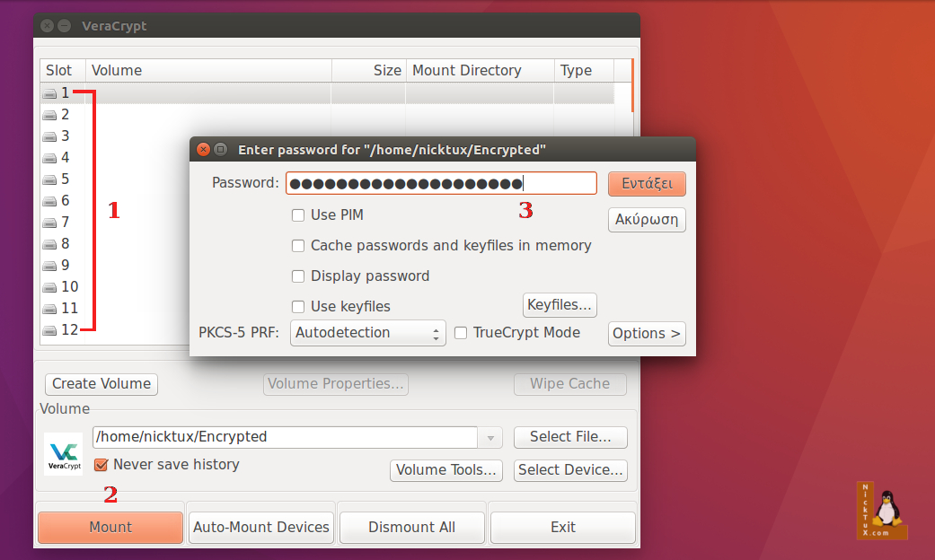Enable the Use PIM checkbox
The image size is (935, 560).
coord(297,214)
